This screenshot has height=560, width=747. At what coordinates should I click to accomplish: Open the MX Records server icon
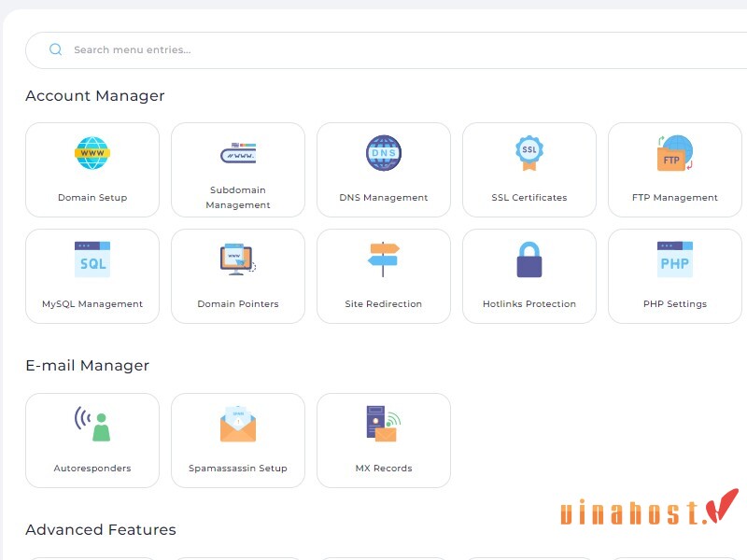[384, 424]
